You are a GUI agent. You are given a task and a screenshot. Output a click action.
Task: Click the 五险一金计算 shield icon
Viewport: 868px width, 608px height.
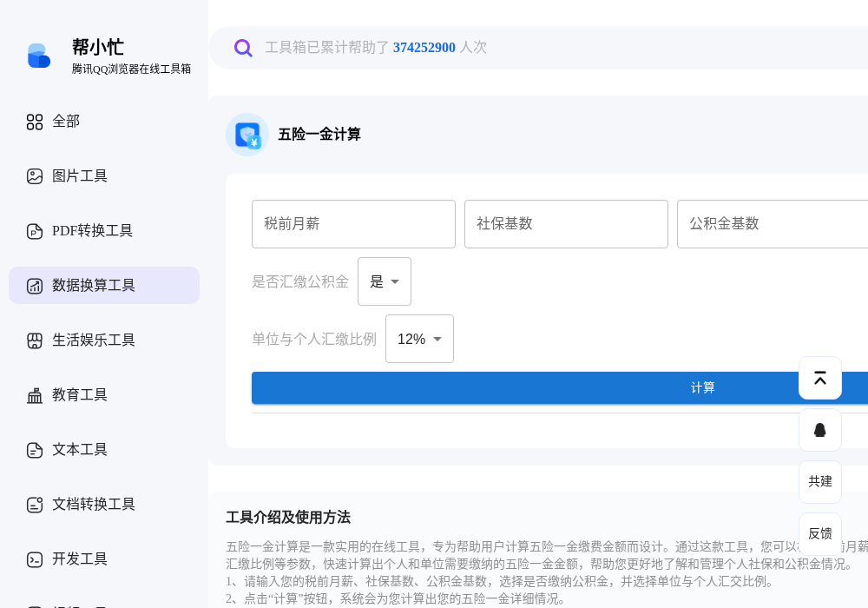(247, 135)
